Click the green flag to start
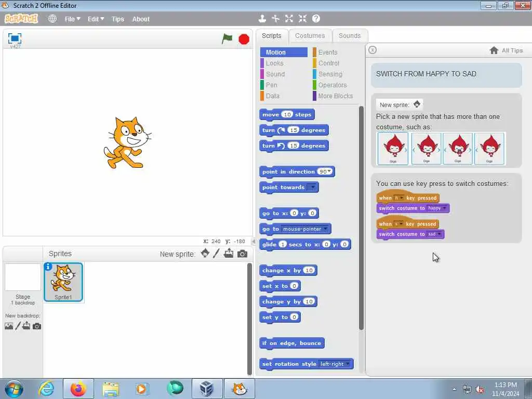The image size is (532, 399). 227,38
